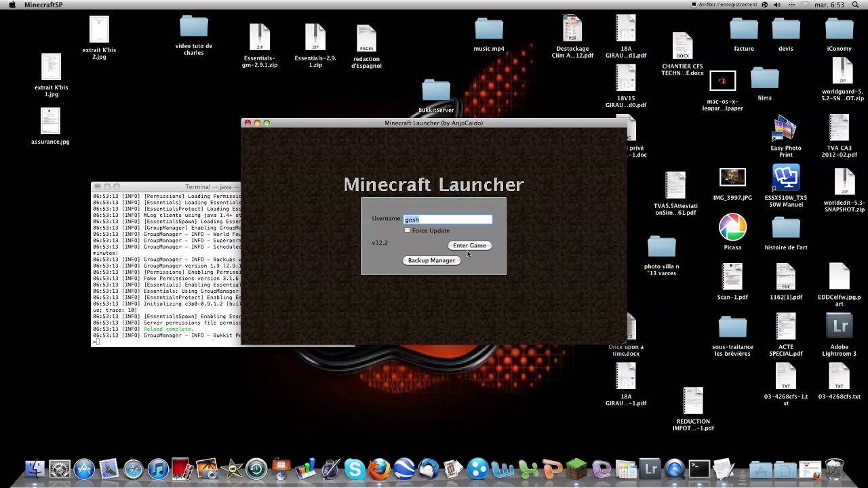Open the MinecraftSP menu in menu bar
The image size is (868, 488).
pyautogui.click(x=43, y=5)
